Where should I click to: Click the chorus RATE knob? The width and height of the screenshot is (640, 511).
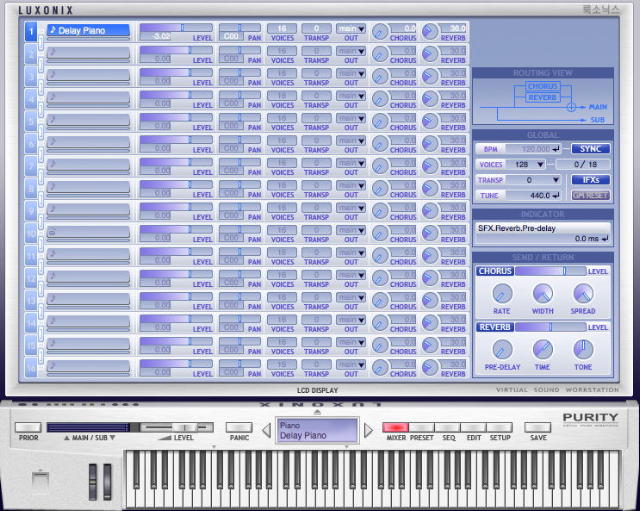502,293
